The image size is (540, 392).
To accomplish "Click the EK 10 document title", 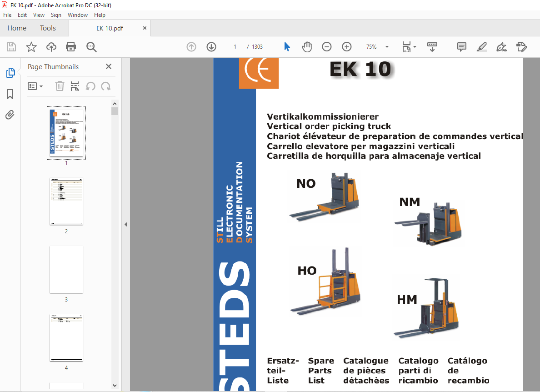I will (x=360, y=69).
